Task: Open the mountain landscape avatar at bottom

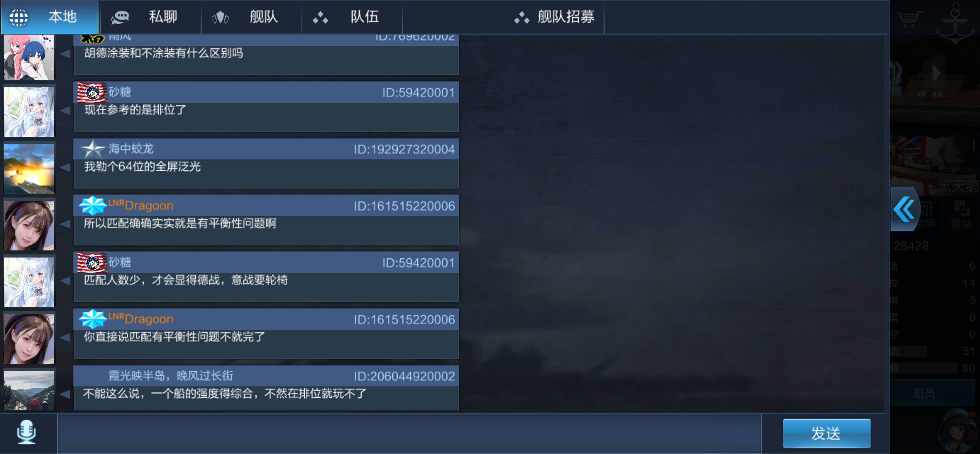Action: 29,390
